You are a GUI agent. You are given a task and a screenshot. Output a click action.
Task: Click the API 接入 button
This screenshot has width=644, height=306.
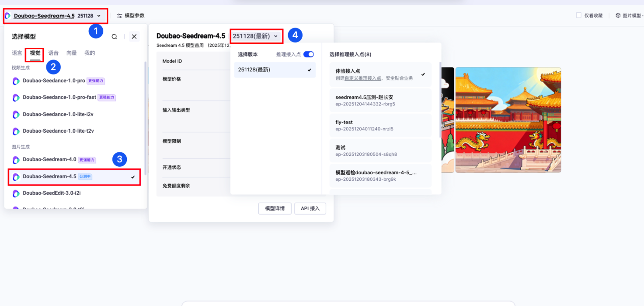point(310,208)
